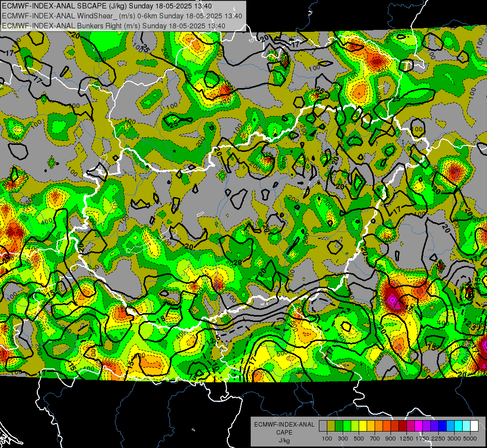Click the '900' legend value label

[x=390, y=439]
